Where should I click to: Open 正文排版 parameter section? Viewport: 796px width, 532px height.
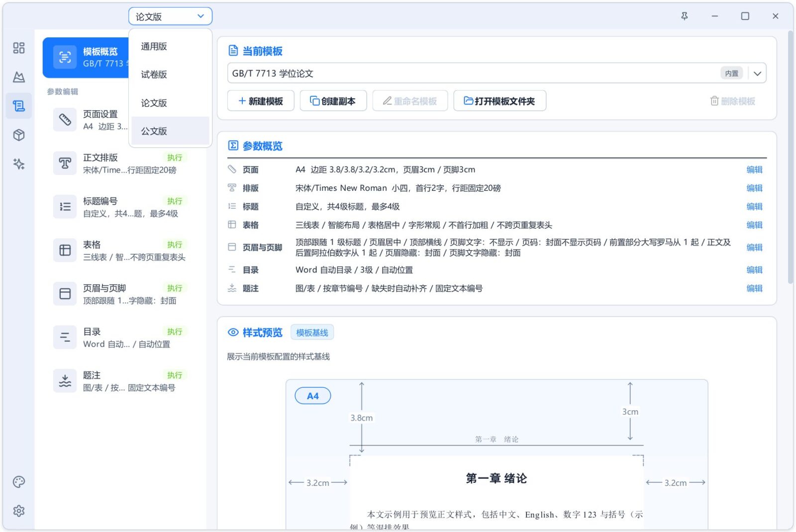tap(120, 163)
